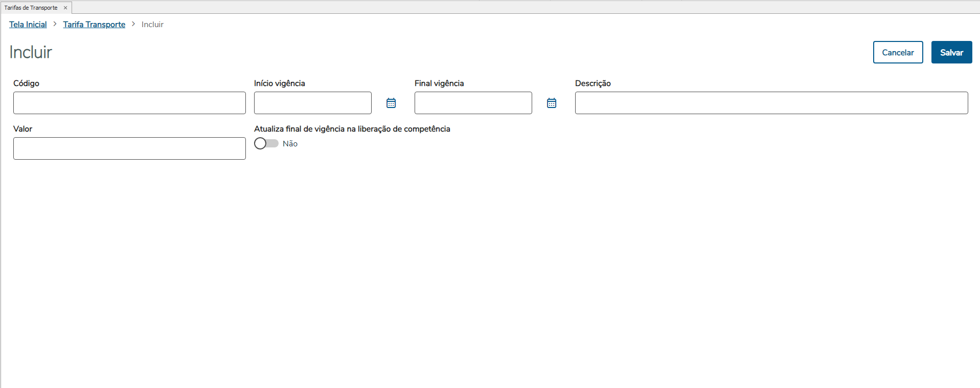Viewport: 980px width, 388px height.
Task: Click the Código field label
Action: point(26,83)
